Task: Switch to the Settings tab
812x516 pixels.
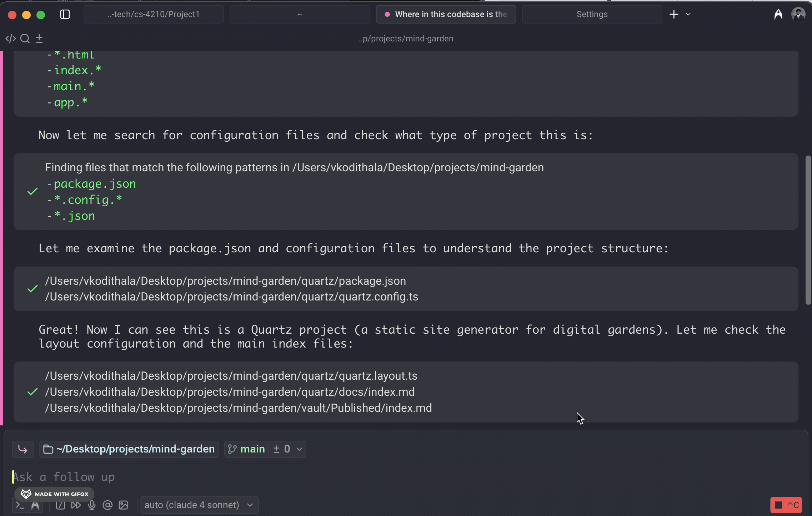Action: [592, 14]
